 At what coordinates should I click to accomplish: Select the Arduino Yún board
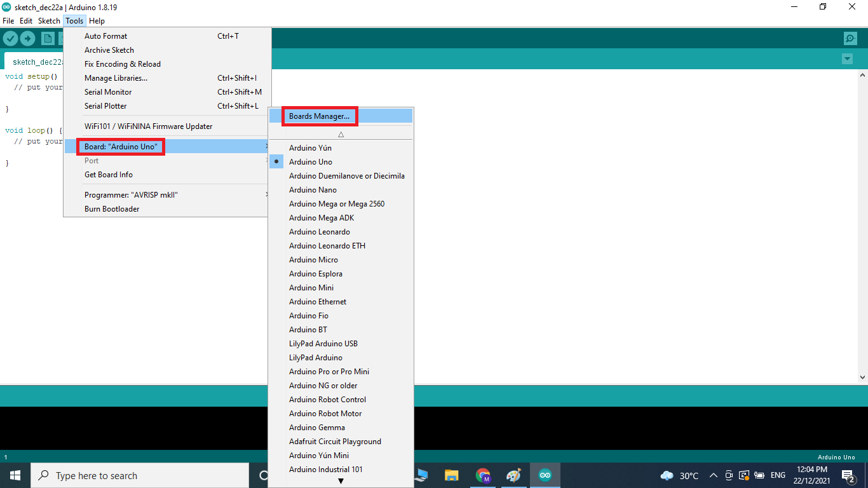point(310,147)
